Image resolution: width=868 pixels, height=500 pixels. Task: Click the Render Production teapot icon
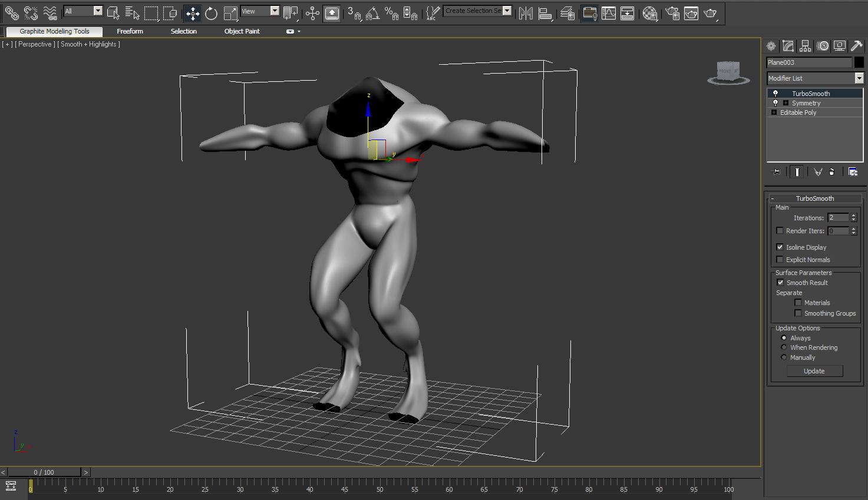[711, 12]
